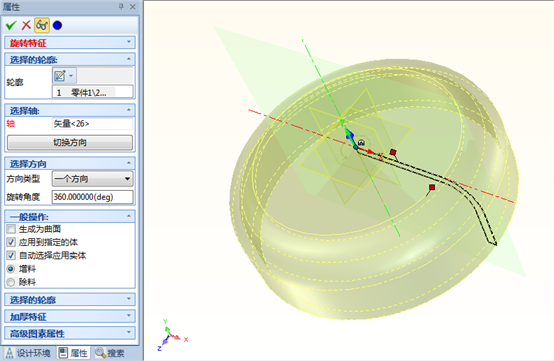Uncheck 自动选择应用实体
The height and width of the screenshot is (361, 554).
[x=11, y=255]
